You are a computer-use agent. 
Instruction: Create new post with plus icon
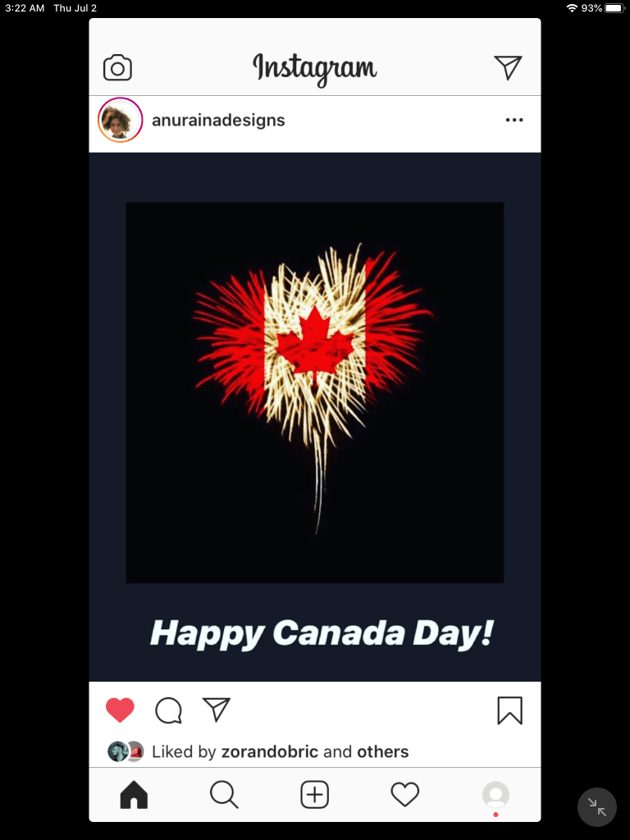(x=314, y=794)
